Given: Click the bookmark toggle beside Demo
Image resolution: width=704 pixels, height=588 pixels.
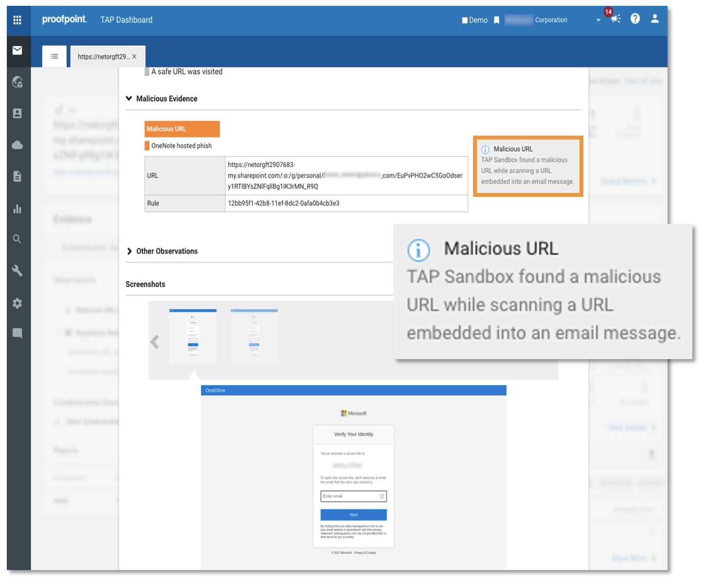Looking at the screenshot, I should click(x=496, y=20).
